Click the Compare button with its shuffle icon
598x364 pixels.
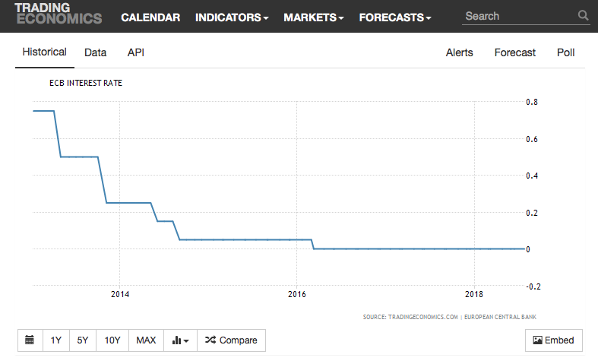[231, 340]
